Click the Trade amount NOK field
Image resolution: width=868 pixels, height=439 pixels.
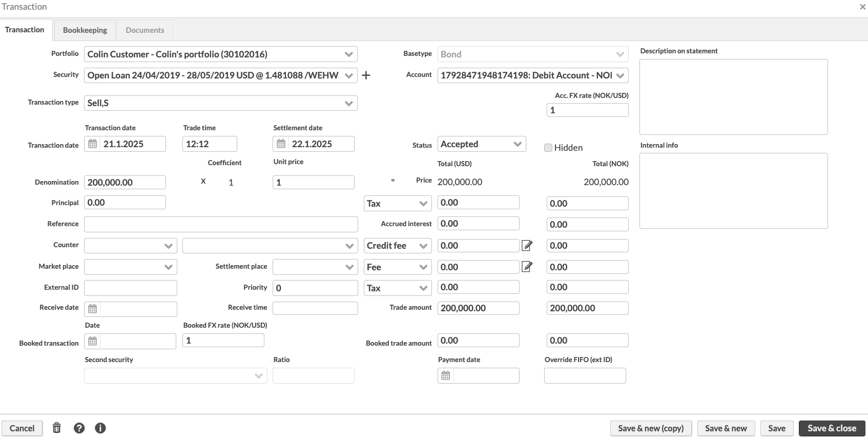(588, 308)
